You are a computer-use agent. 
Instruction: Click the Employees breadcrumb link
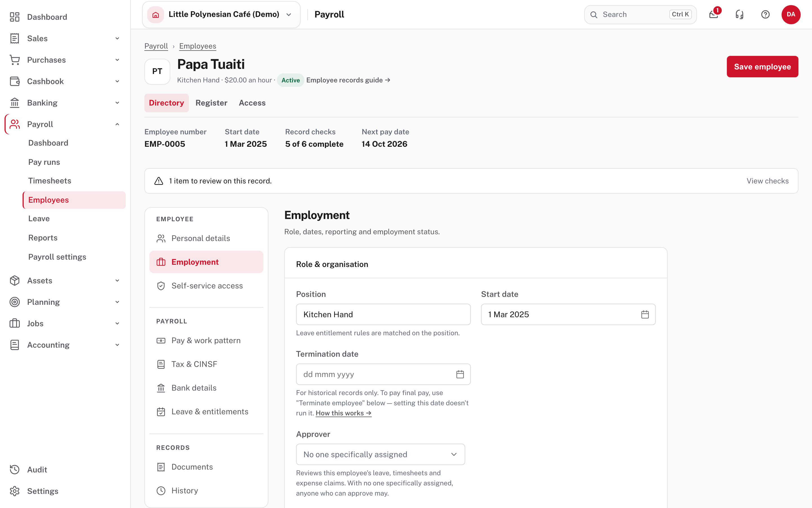(x=198, y=46)
